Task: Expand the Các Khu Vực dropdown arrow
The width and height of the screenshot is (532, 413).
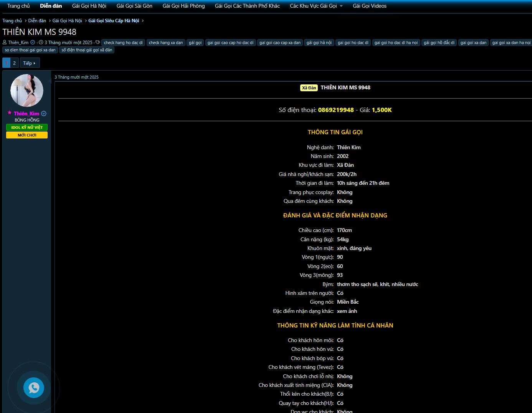Action: (x=341, y=6)
